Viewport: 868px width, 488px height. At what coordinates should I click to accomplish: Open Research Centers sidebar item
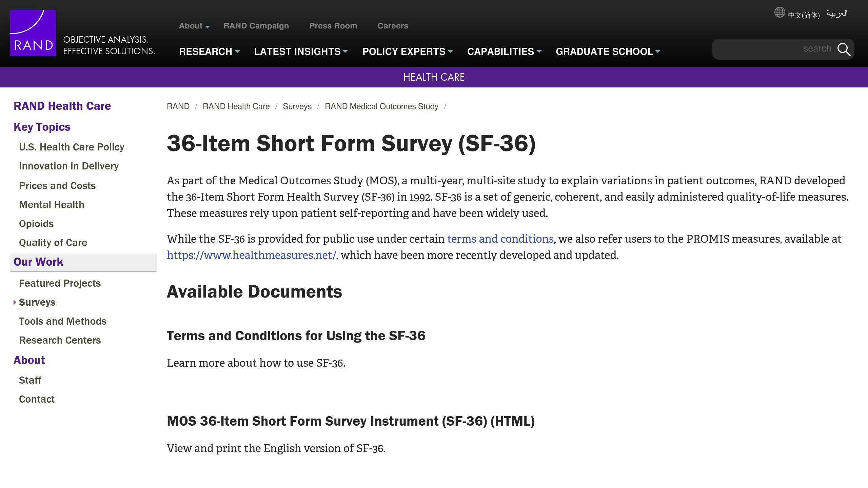tap(60, 340)
